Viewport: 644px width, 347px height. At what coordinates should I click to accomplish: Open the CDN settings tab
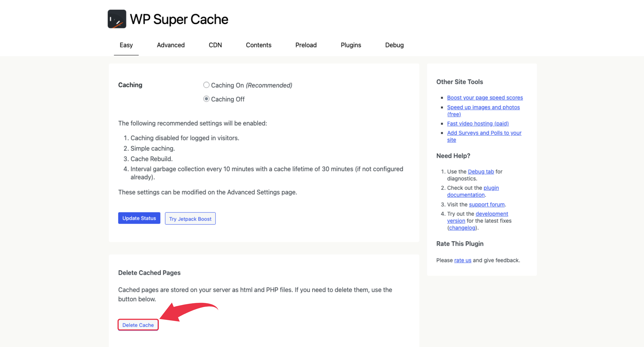pyautogui.click(x=215, y=45)
